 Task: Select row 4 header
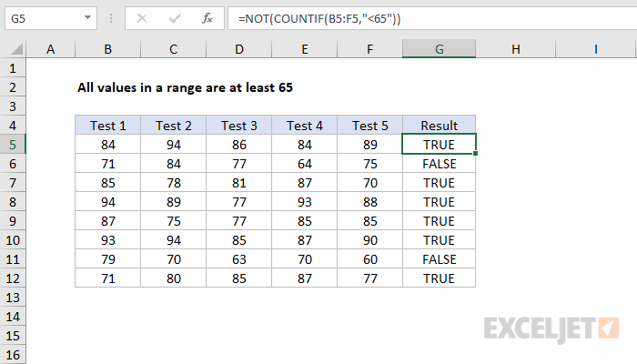click(x=13, y=126)
